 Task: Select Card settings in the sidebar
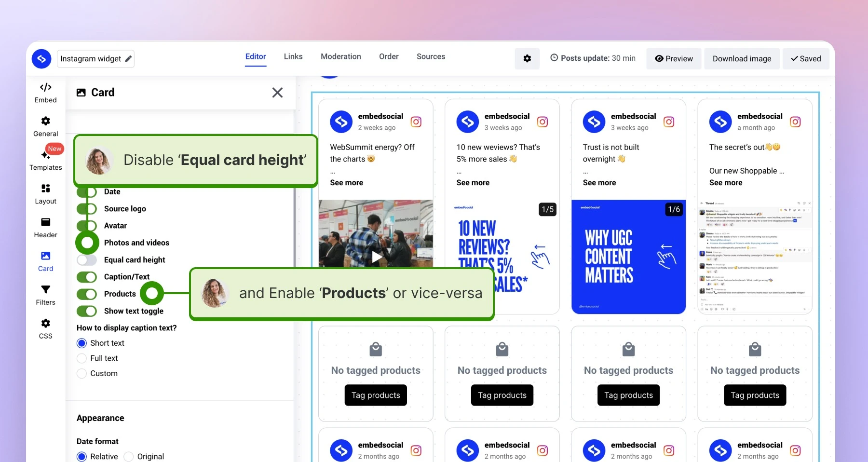pyautogui.click(x=46, y=261)
